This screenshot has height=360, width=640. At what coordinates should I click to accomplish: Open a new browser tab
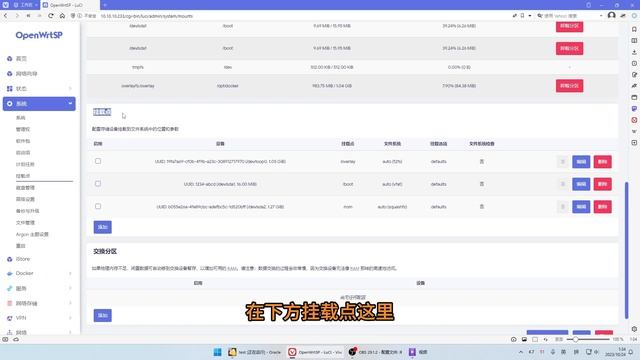point(105,5)
